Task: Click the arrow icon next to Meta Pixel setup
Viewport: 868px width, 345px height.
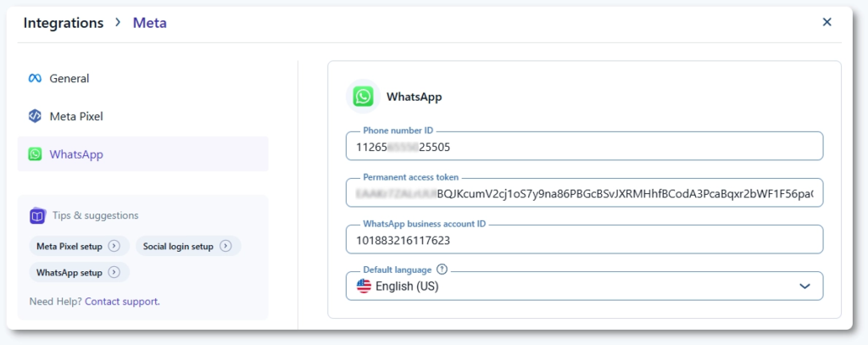Action: coord(114,247)
